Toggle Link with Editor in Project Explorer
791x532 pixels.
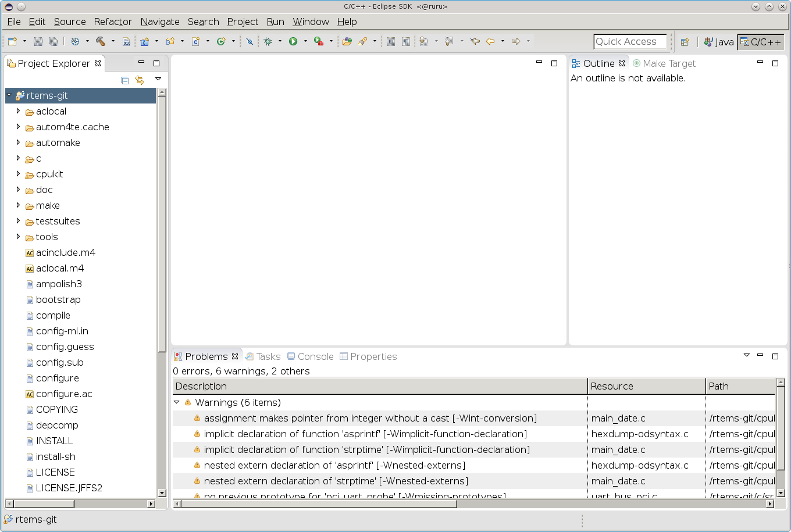tap(140, 80)
